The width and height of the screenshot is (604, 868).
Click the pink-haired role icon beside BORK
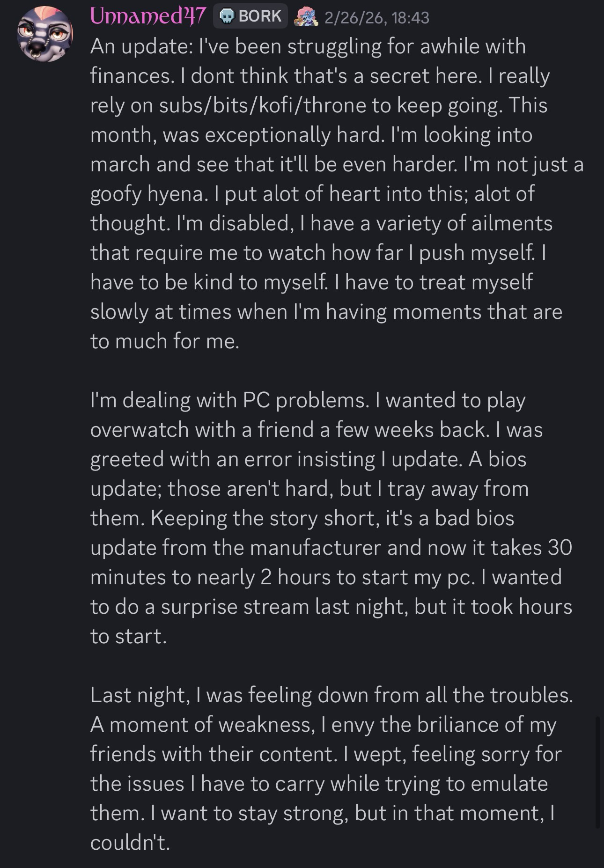305,17
